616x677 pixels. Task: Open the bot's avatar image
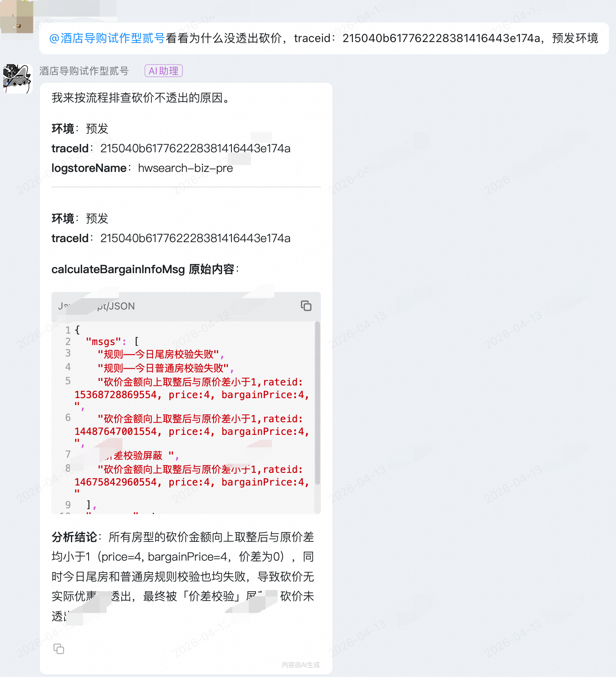[17, 78]
